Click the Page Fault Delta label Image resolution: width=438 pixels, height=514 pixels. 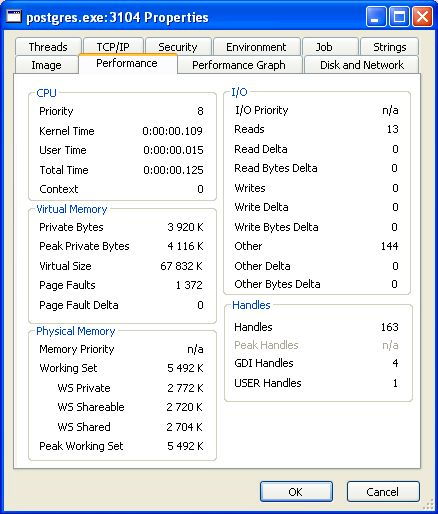click(x=79, y=305)
